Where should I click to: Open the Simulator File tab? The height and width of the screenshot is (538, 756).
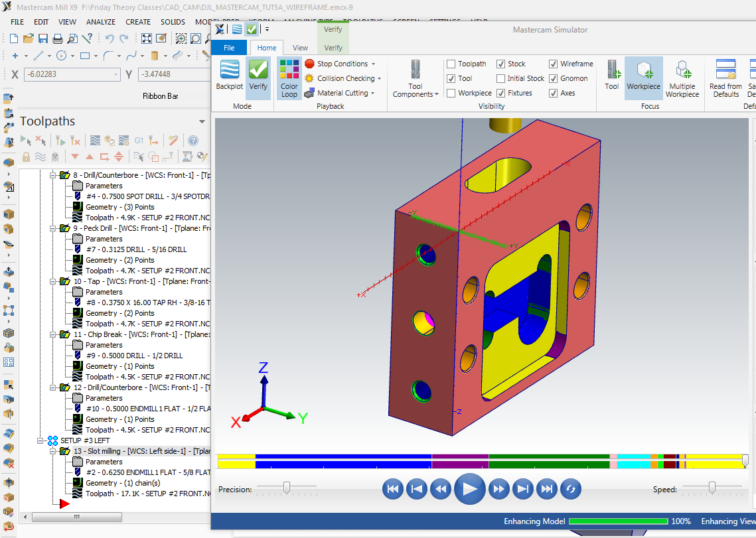230,48
